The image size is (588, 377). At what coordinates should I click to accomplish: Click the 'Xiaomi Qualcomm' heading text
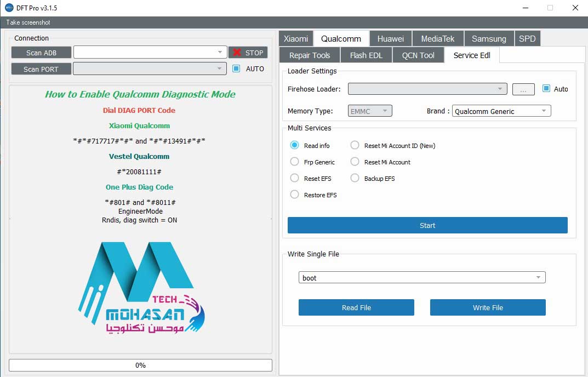pos(140,125)
